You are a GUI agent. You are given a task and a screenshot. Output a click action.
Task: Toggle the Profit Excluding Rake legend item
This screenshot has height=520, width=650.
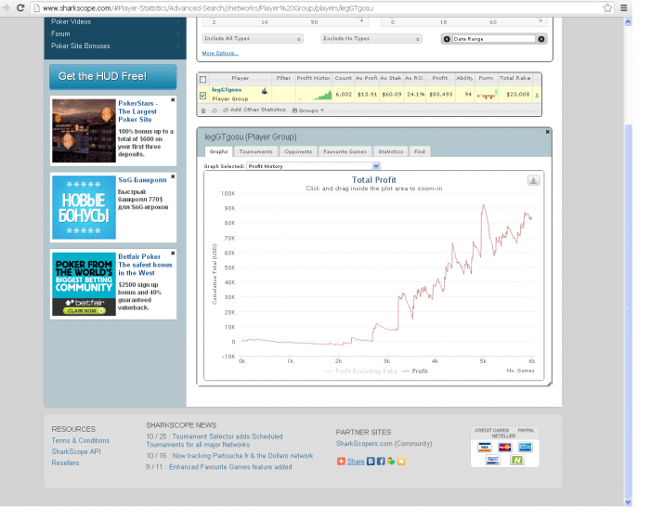[361, 371]
